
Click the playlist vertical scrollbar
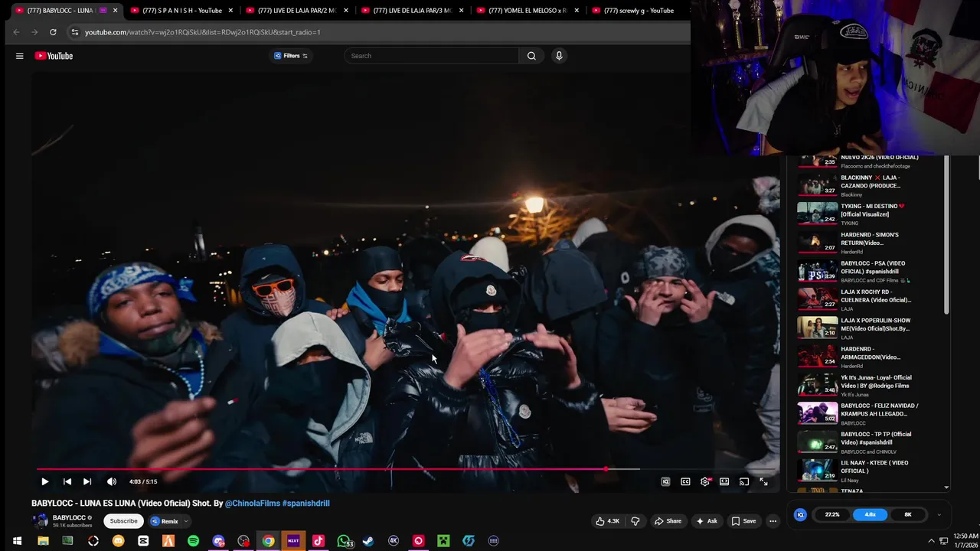(x=946, y=233)
